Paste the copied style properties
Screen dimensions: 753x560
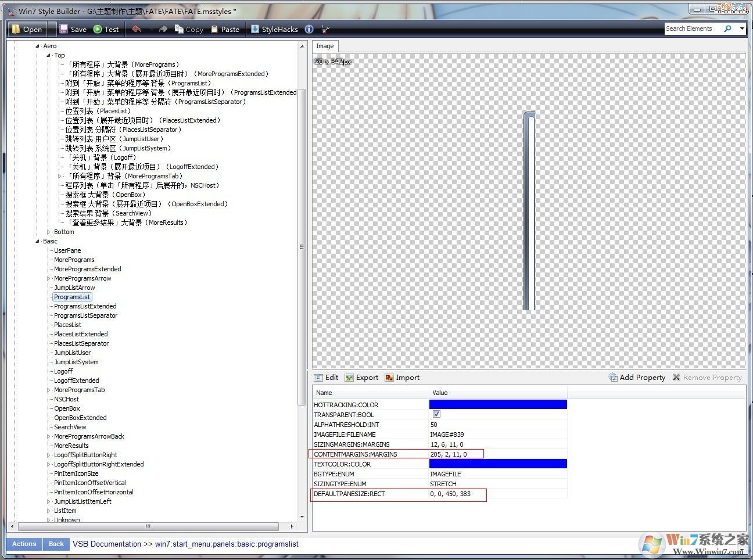coord(225,28)
